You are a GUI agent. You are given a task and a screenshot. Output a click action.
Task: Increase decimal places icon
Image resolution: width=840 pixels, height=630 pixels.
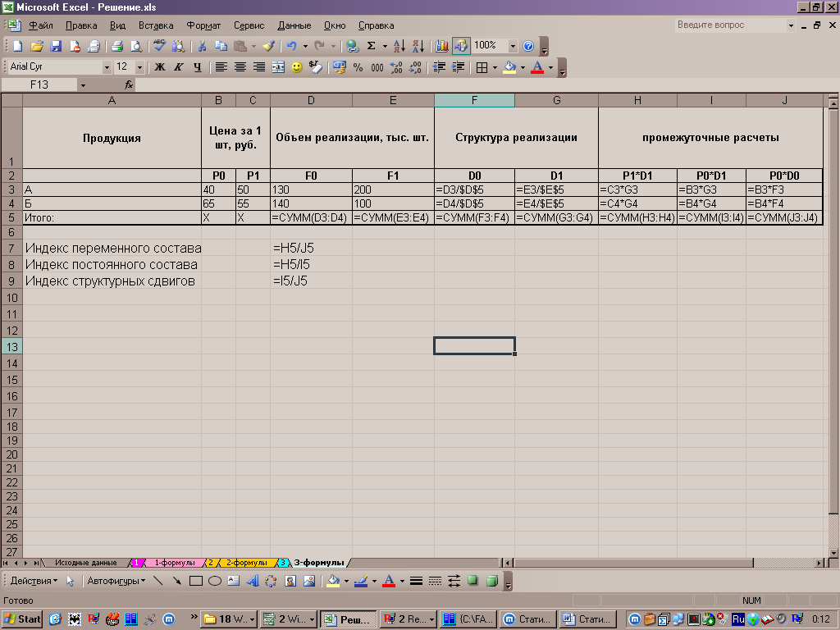[396, 67]
